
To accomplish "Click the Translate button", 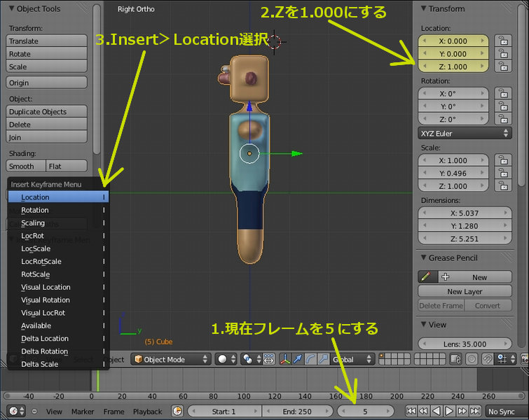I will [46, 41].
